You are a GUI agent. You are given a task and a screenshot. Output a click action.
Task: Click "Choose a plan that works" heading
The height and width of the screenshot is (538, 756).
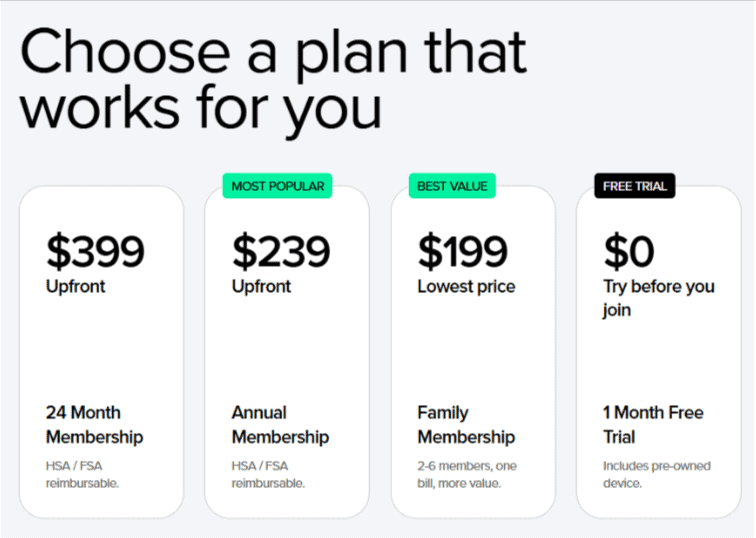coord(272,78)
